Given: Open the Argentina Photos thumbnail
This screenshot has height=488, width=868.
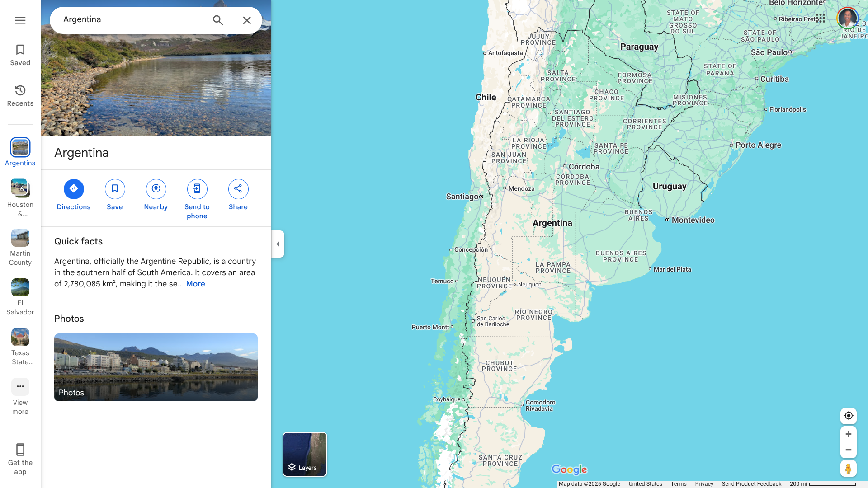Looking at the screenshot, I should (x=156, y=367).
